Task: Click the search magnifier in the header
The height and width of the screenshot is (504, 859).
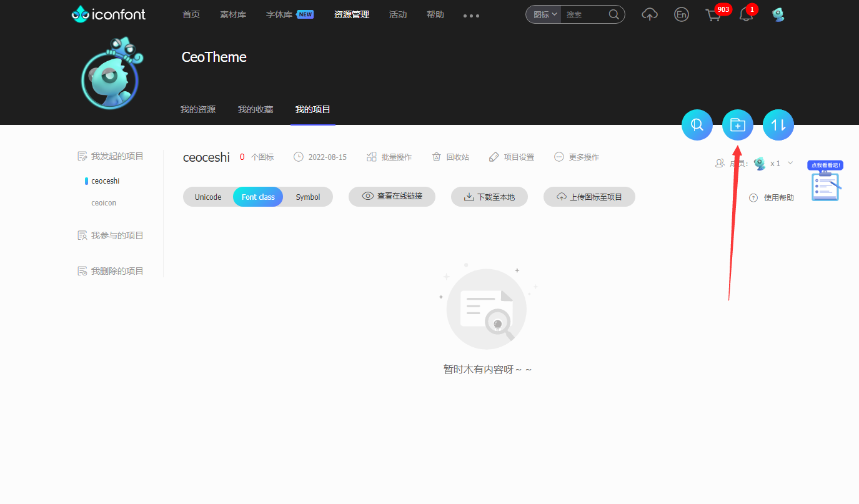Action: 614,14
